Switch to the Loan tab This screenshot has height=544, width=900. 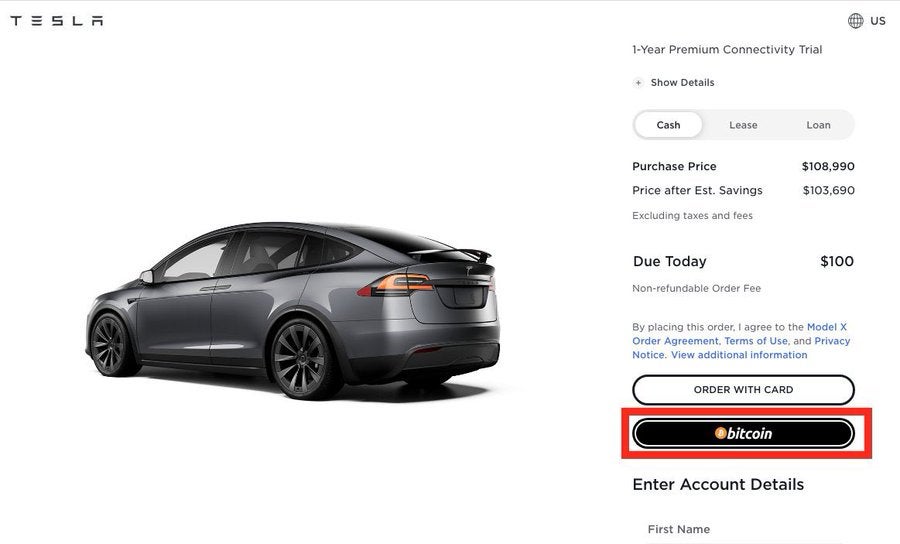coord(818,125)
